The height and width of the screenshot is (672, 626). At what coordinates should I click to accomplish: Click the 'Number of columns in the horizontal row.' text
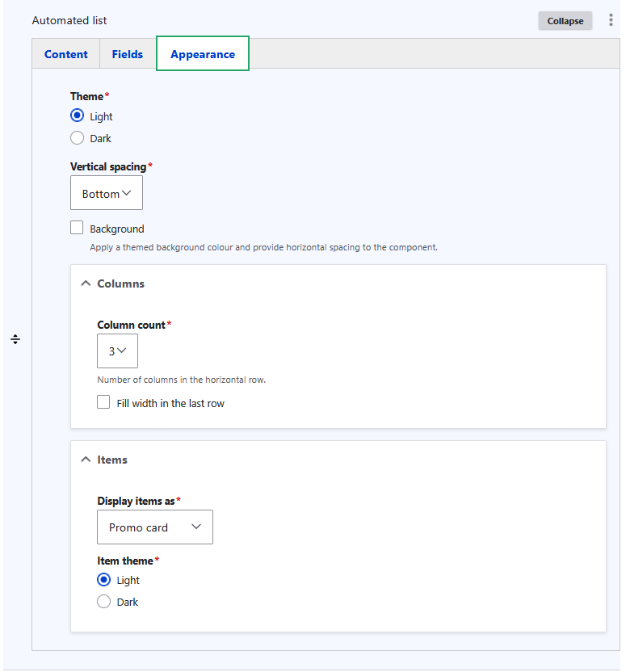(x=181, y=380)
